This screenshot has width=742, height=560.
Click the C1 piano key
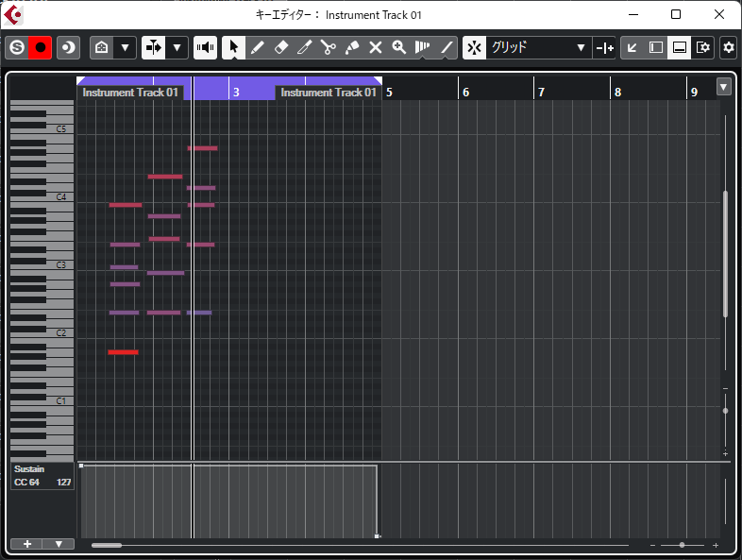(61, 401)
